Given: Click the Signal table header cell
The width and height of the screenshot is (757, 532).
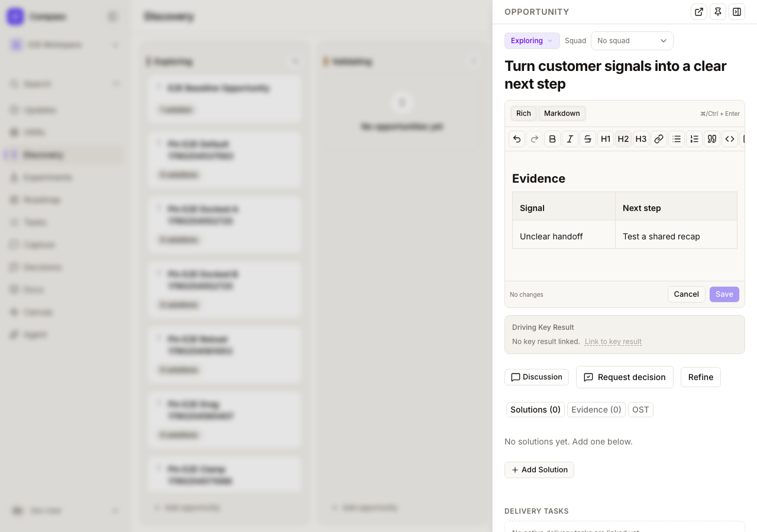Looking at the screenshot, I should tap(564, 206).
